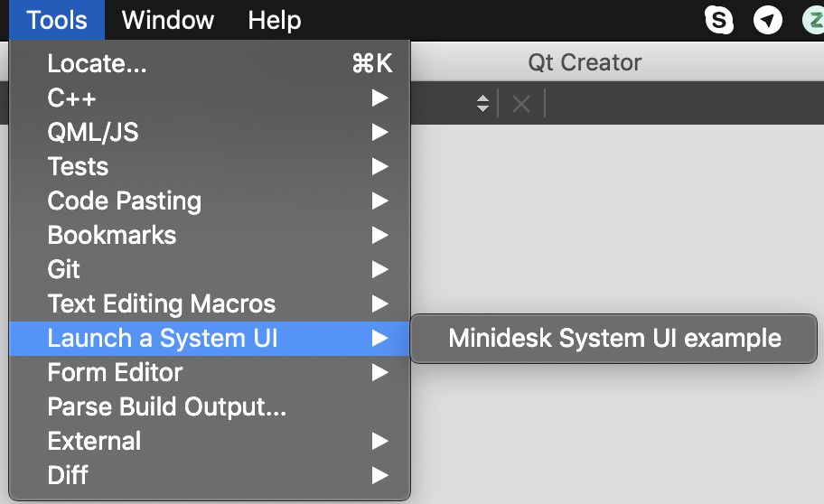Expand the QML/JS submenu arrow
The width and height of the screenshot is (824, 504).
(380, 132)
